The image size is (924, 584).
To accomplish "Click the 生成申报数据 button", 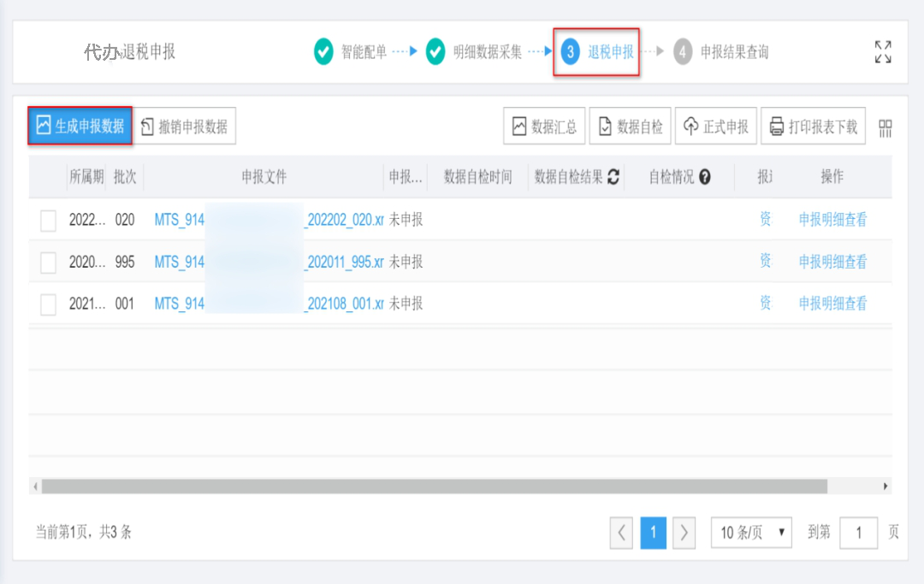I will [x=80, y=126].
